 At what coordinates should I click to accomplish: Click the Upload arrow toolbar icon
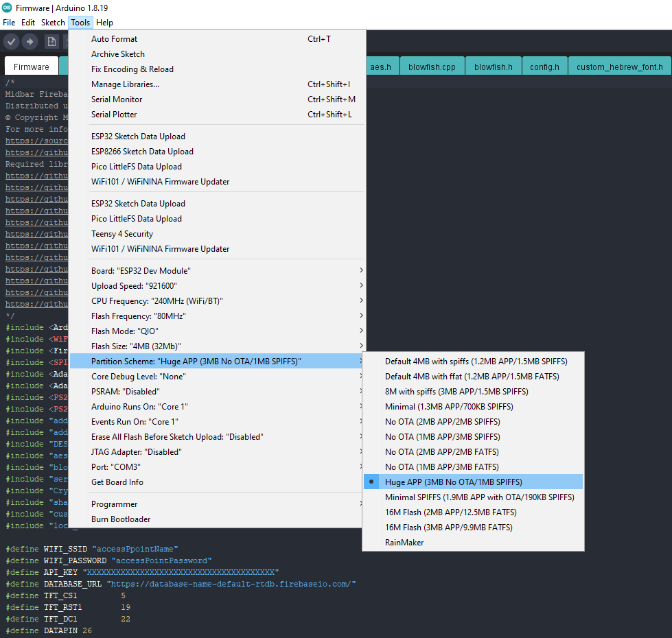30,42
